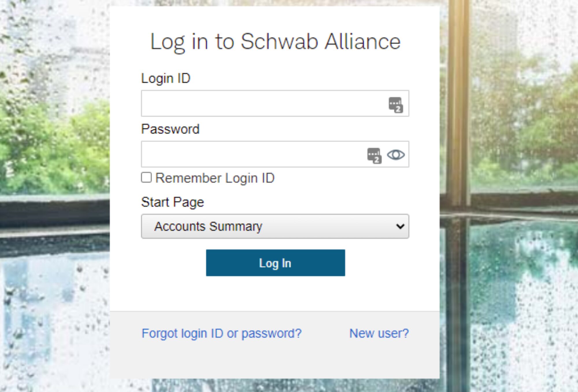The height and width of the screenshot is (392, 578).
Task: Click the background image right of login panel
Action: pos(509,196)
